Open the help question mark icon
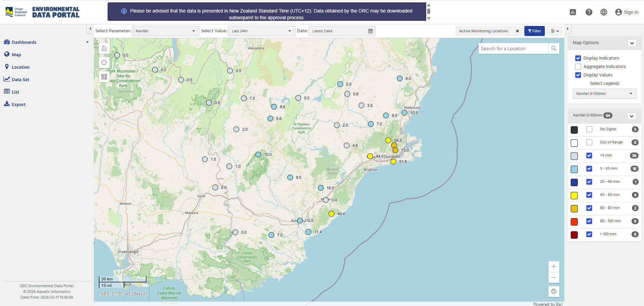Screen dimensions: 644x306 [589, 12]
